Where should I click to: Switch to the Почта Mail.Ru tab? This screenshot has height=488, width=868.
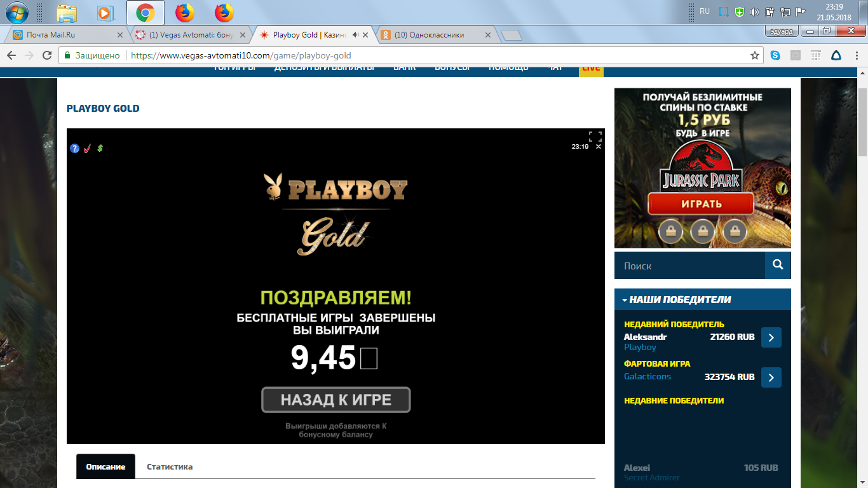click(x=65, y=35)
